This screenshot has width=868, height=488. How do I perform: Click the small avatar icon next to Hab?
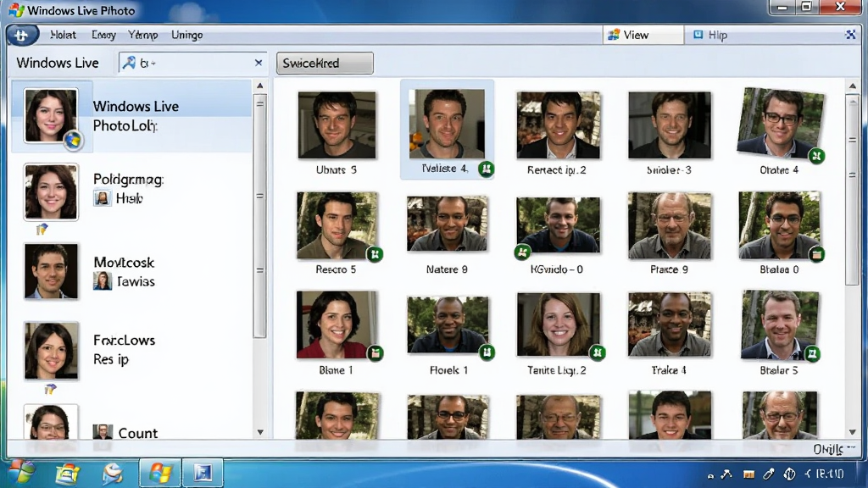103,198
